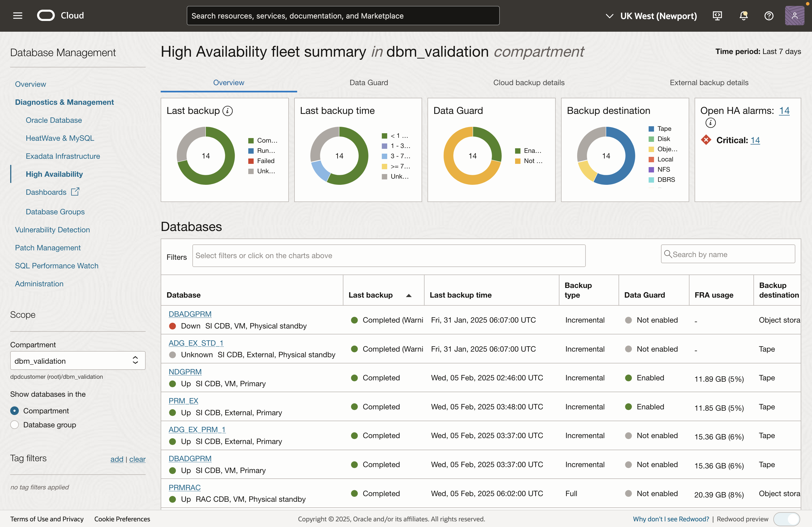This screenshot has width=812, height=527.
Task: Open the help question mark icon
Action: pos(769,16)
